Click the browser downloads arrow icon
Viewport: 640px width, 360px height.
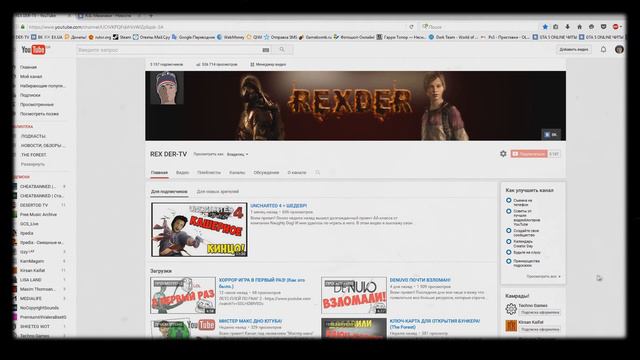click(x=567, y=27)
